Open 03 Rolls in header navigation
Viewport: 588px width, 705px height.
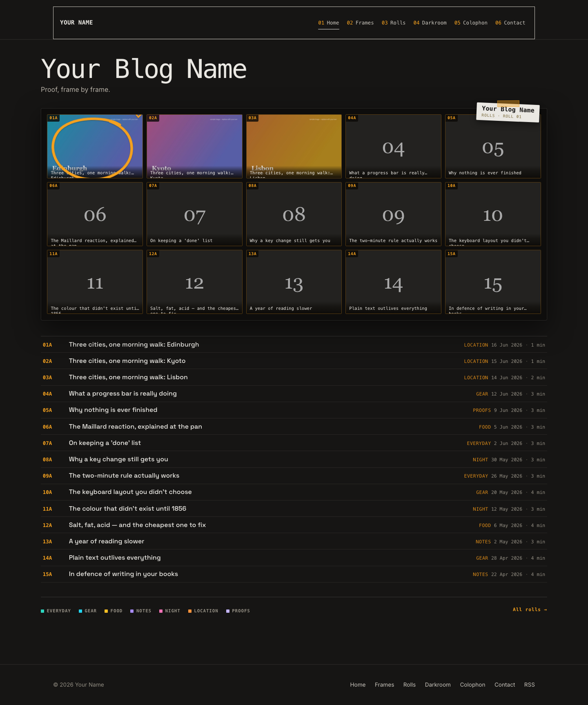[x=394, y=23]
